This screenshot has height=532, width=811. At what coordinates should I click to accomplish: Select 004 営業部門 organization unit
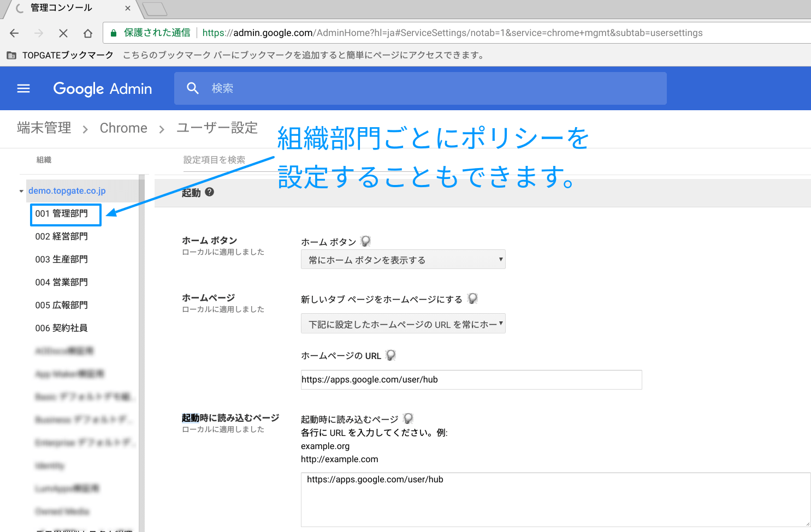point(62,282)
